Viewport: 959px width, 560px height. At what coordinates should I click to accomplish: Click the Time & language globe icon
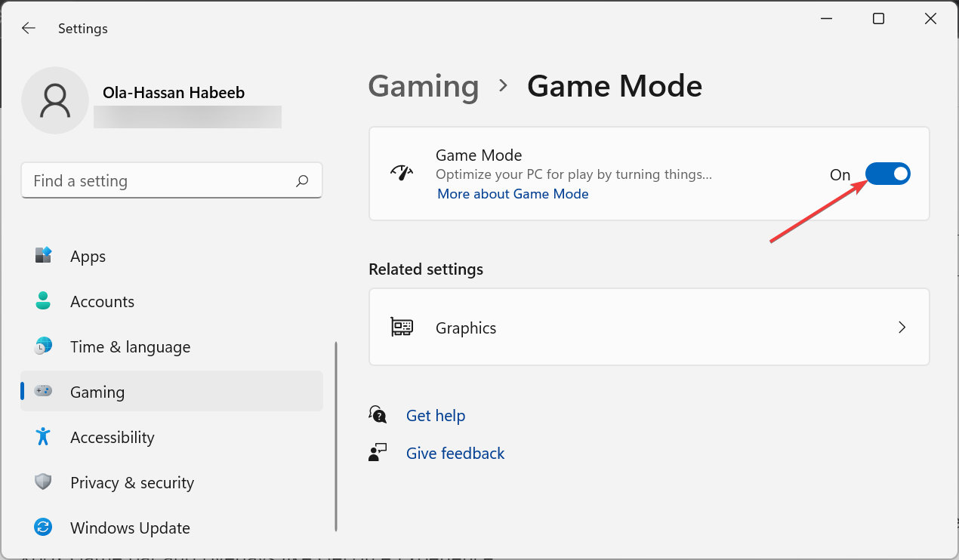43,346
